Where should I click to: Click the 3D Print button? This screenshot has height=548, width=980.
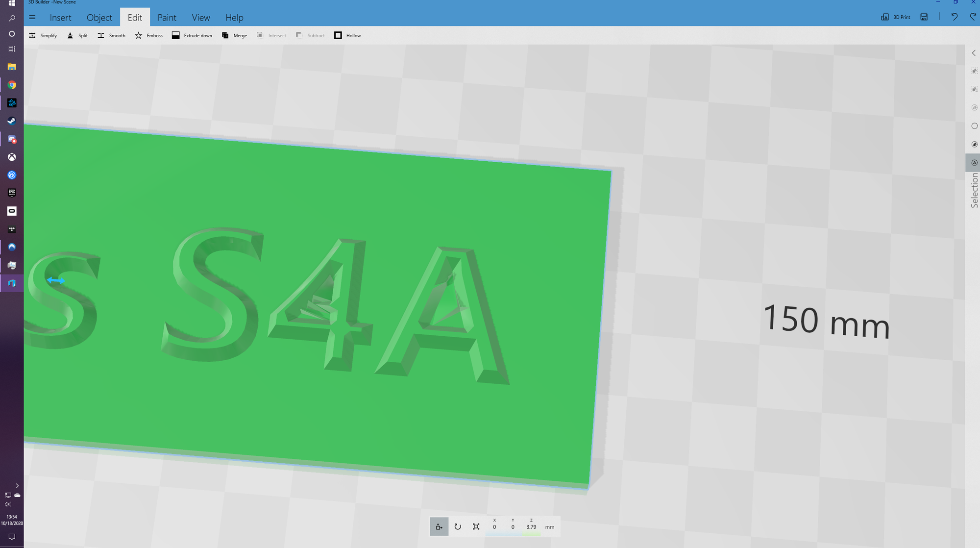[x=896, y=17]
